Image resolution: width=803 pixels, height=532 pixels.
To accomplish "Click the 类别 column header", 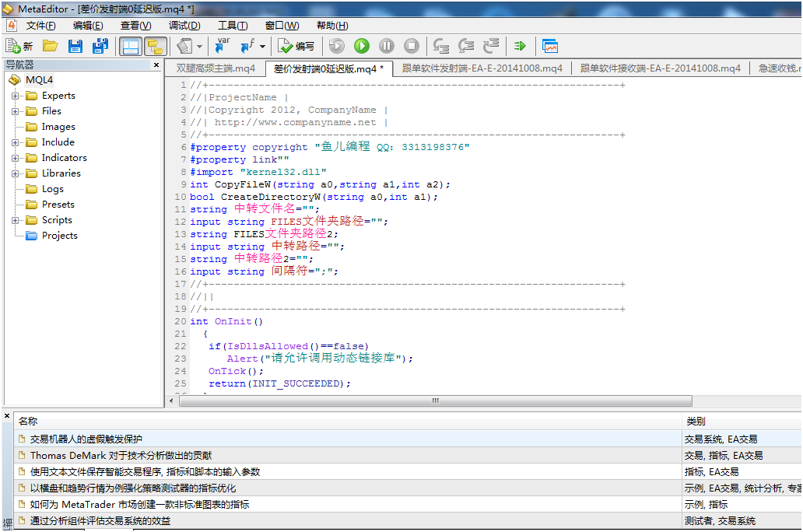I will [x=742, y=422].
